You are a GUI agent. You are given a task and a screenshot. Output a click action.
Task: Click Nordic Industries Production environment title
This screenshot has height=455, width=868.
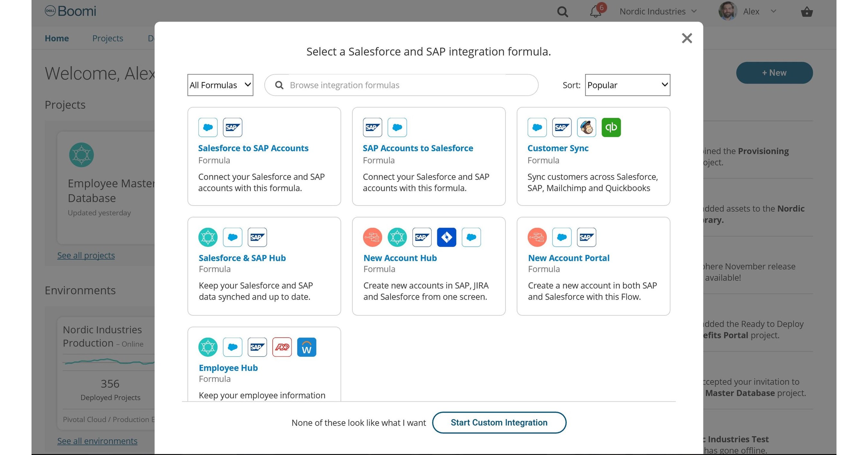(103, 336)
